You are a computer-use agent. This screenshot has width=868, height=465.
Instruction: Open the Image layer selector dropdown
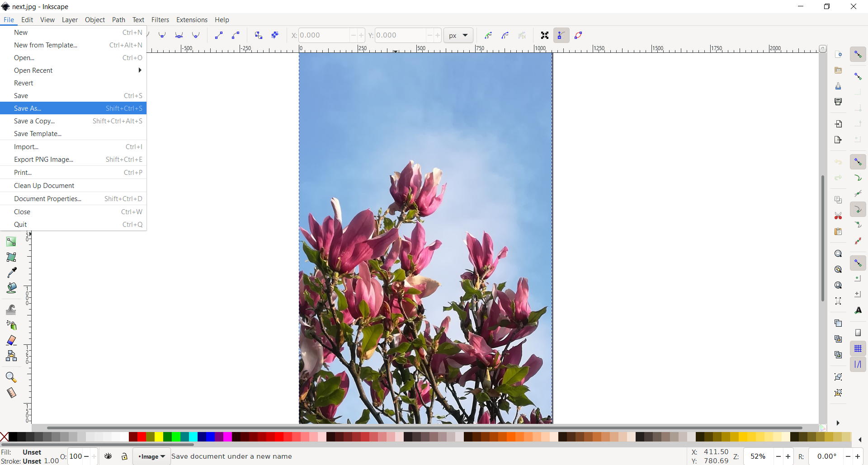(152, 456)
